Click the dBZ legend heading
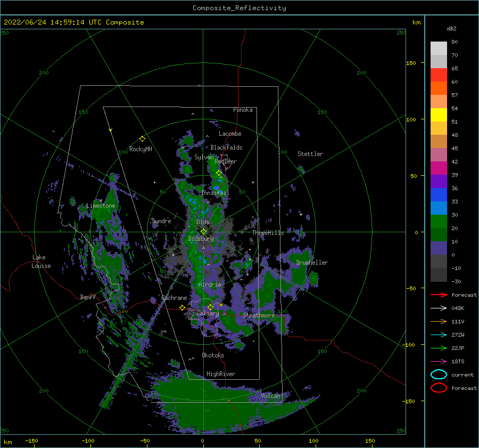This screenshot has height=448, width=479. click(x=451, y=29)
